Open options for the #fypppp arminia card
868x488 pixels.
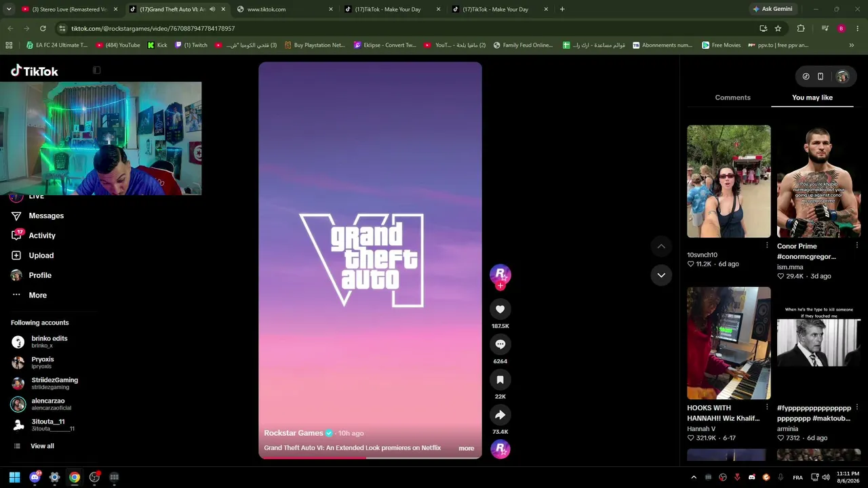click(x=857, y=407)
